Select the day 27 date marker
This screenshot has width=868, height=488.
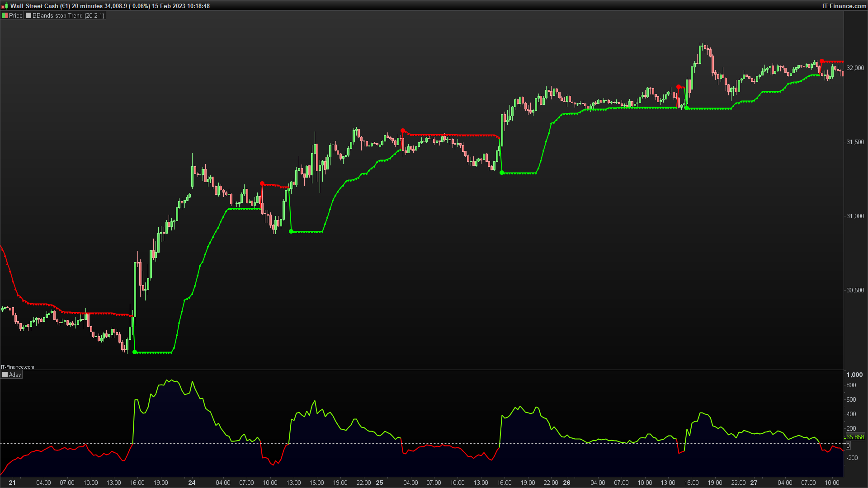click(x=754, y=483)
